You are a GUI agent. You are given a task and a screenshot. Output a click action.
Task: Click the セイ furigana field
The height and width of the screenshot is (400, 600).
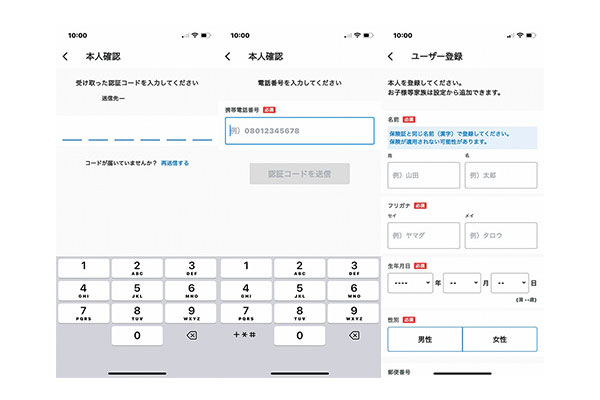[x=423, y=236]
